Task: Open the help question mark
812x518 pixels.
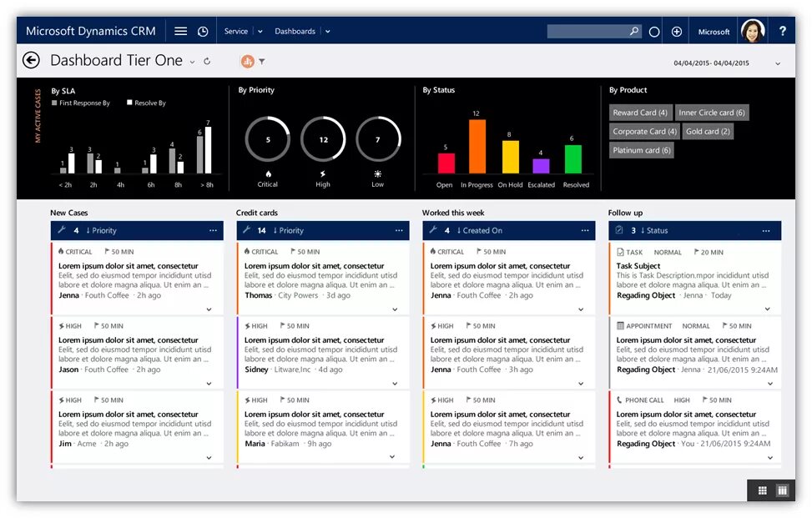Action: click(x=783, y=31)
